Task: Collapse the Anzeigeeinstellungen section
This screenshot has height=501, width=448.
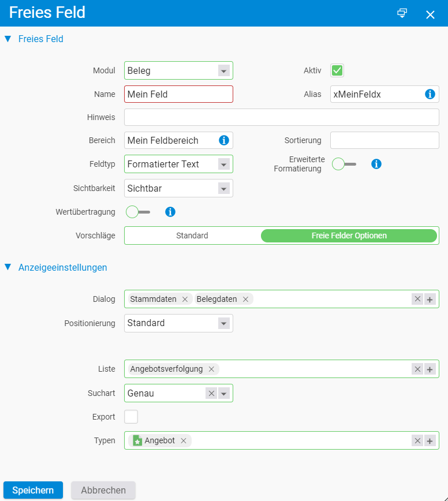Action: (8, 267)
